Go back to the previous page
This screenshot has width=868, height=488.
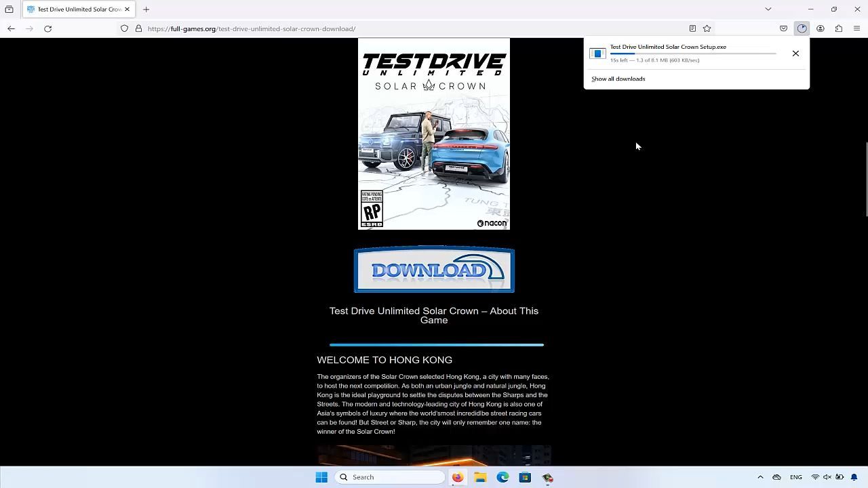pos(11,28)
